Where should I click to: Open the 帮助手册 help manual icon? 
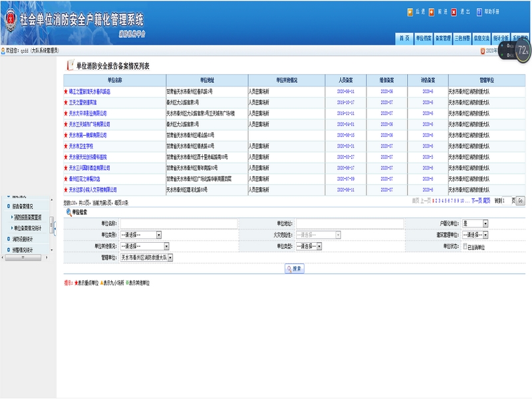(x=479, y=12)
